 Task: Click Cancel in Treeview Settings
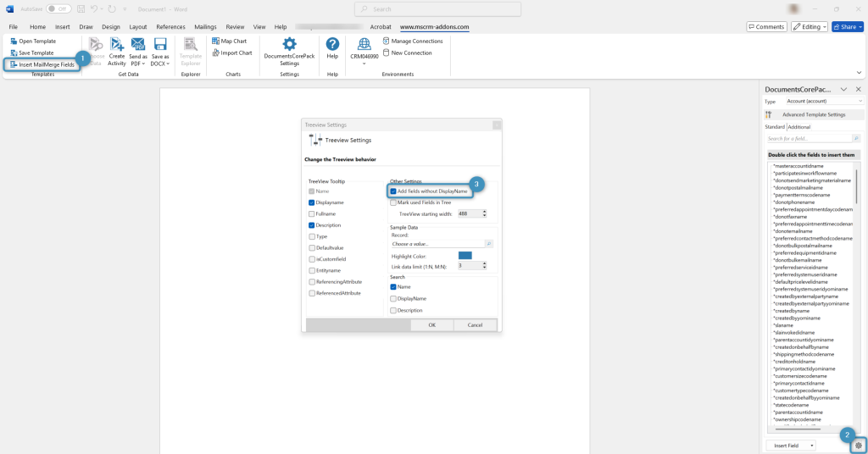tap(475, 325)
